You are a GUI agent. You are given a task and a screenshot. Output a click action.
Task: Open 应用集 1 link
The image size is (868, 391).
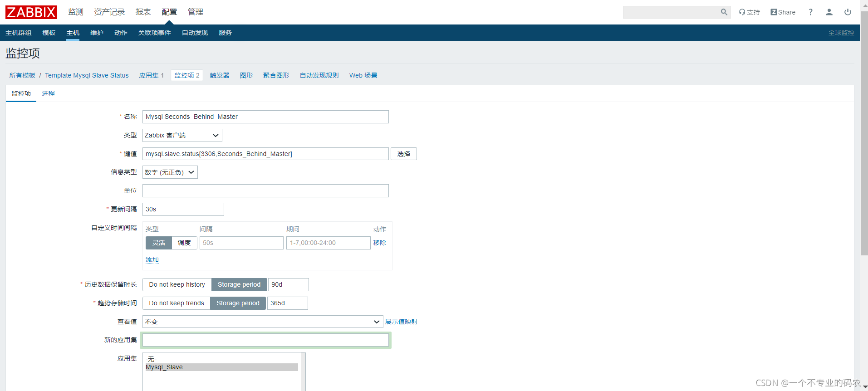(x=152, y=75)
